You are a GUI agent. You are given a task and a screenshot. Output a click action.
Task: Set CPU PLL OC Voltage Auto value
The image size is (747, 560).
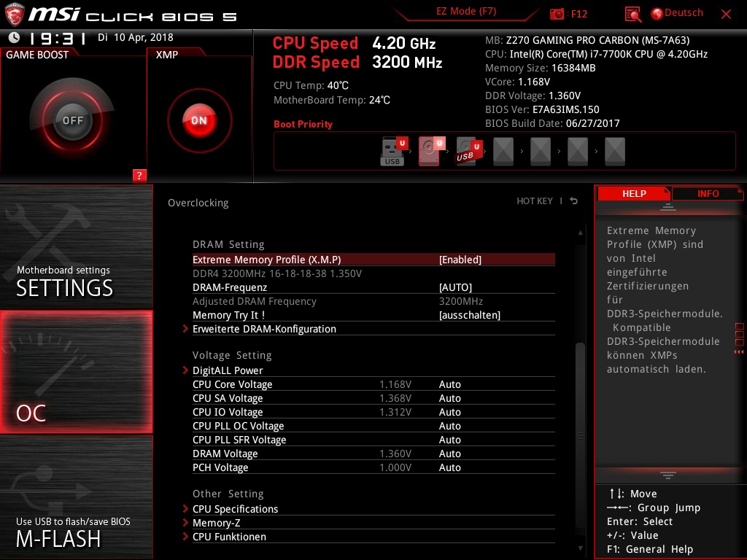pos(449,426)
